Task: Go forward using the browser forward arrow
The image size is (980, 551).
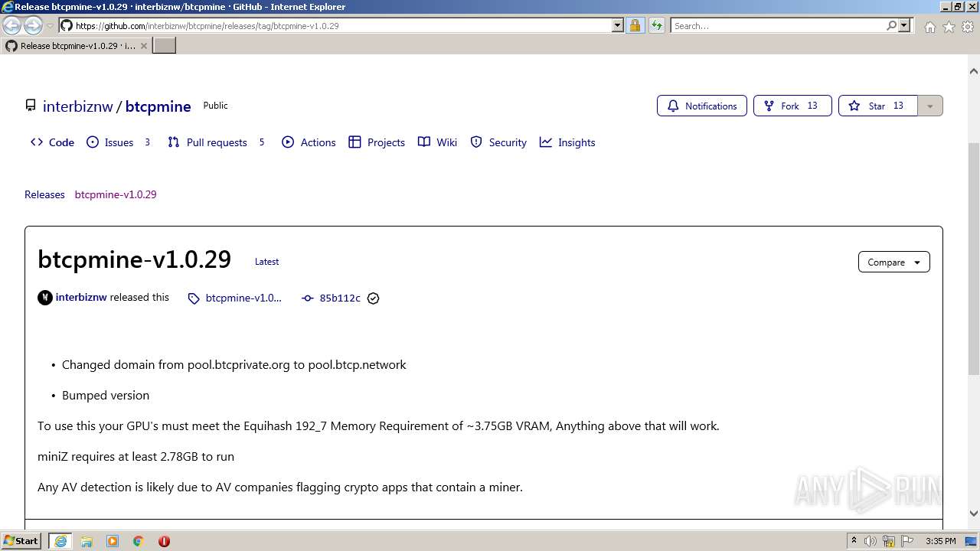Action: click(x=33, y=25)
